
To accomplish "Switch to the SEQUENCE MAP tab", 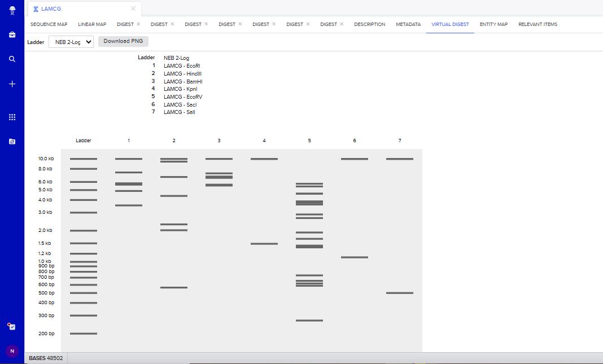I will [x=49, y=24].
